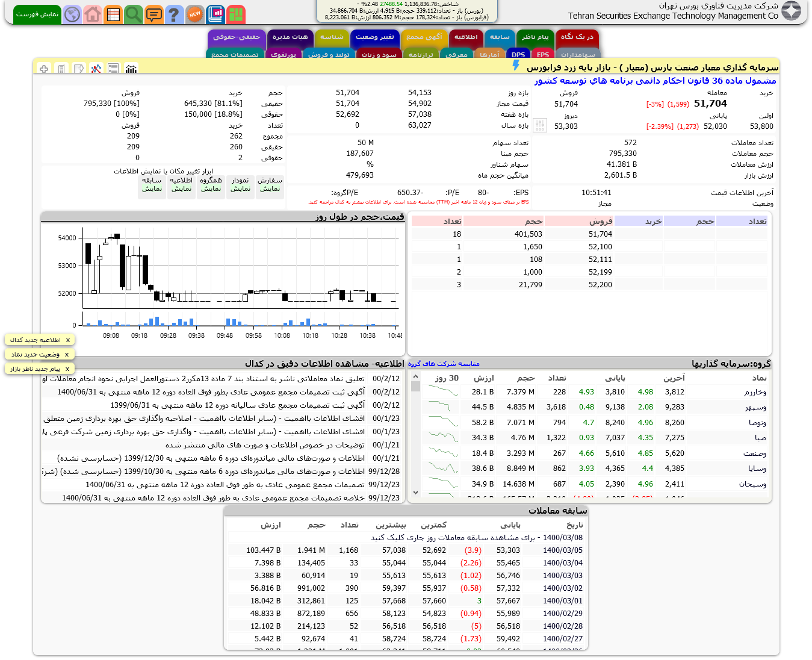This screenshot has width=812, height=660.
Task: Open the 'EPS' tab
Action: [x=543, y=54]
